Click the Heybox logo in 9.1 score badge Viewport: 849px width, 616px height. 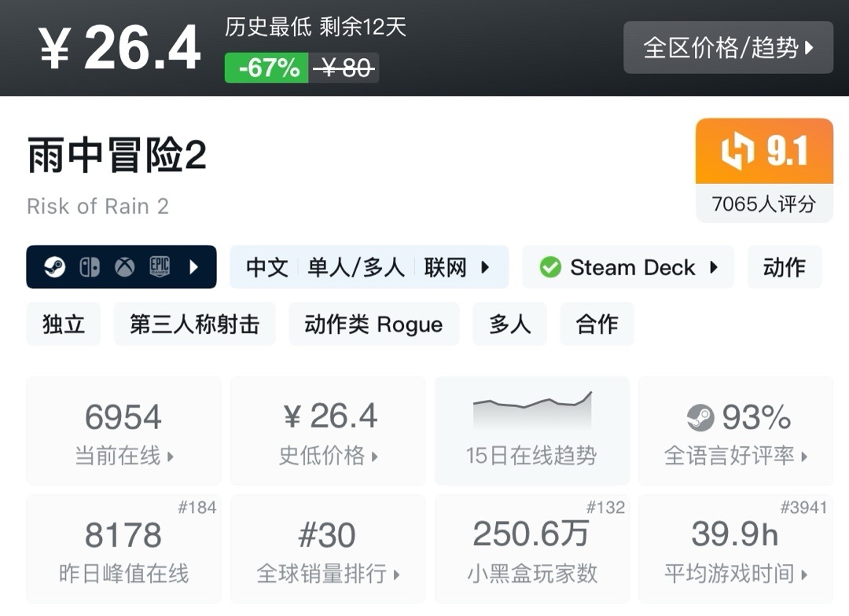737,151
